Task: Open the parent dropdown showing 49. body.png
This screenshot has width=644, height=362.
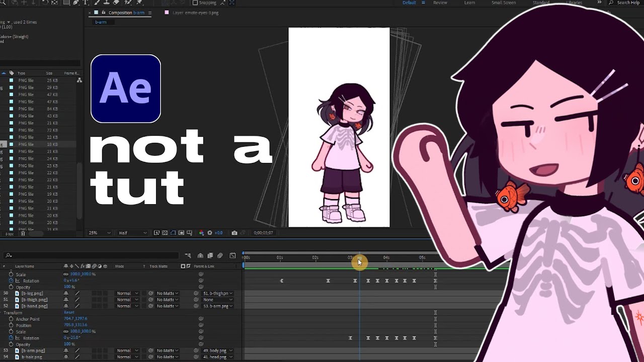Action: click(x=218, y=350)
